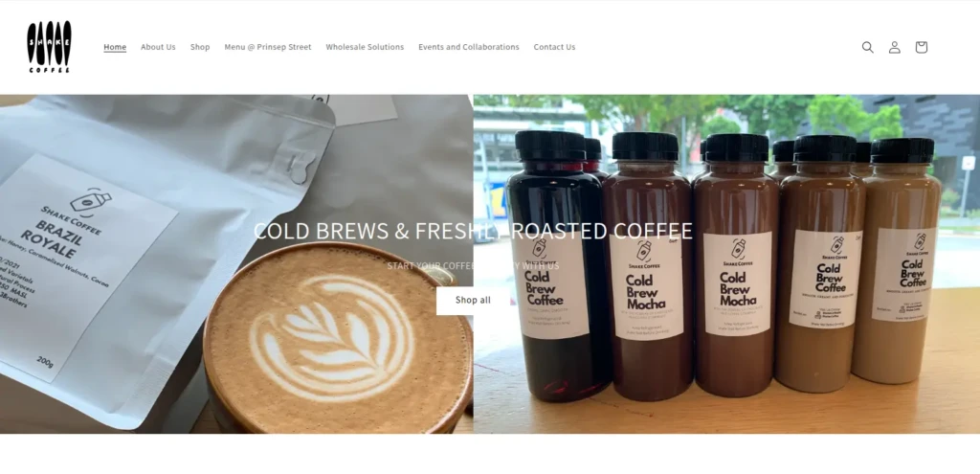This screenshot has height=474, width=980.
Task: Visit the Wholesale Solutions page
Action: [365, 47]
